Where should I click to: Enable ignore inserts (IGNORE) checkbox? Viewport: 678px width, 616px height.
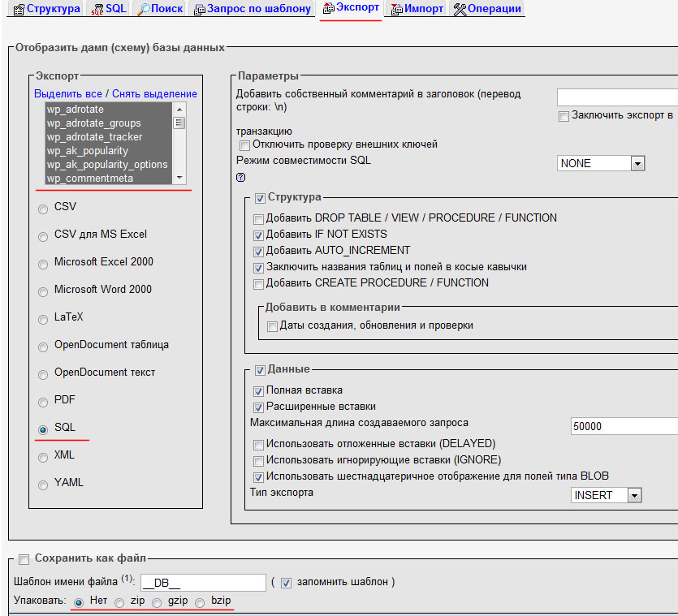click(x=258, y=461)
